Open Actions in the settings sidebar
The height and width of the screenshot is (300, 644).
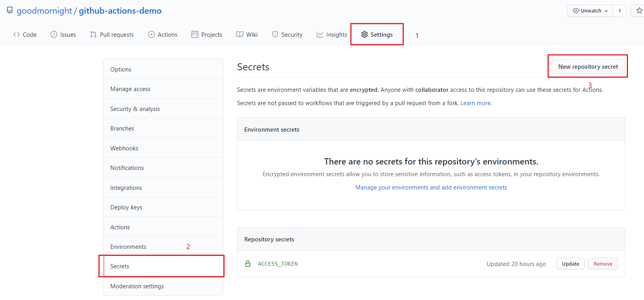click(x=163, y=227)
